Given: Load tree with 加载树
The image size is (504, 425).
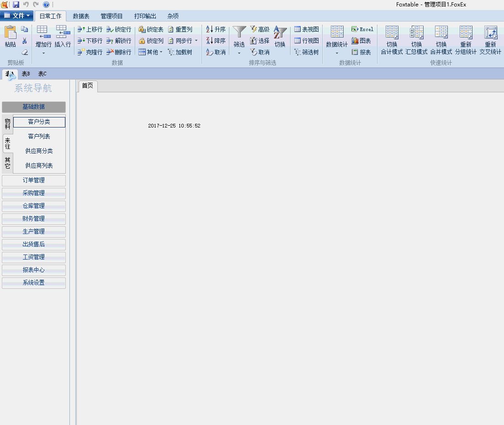Looking at the screenshot, I should (180, 52).
